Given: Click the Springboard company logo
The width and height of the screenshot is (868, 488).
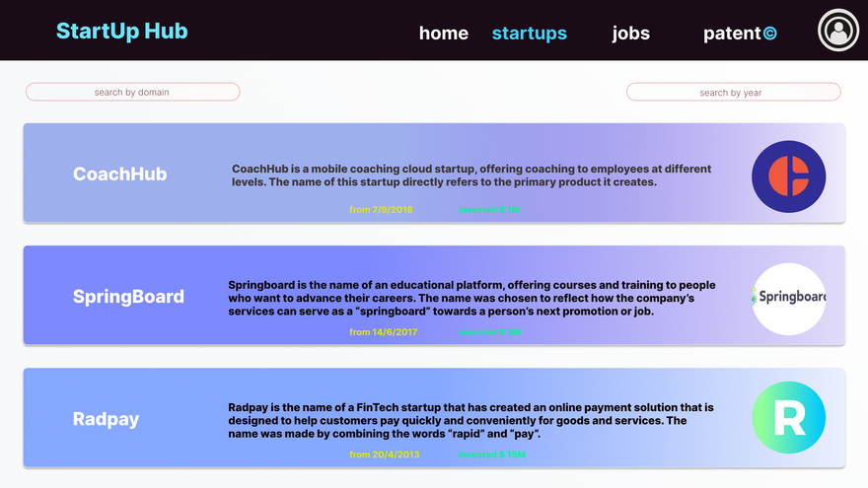Looking at the screenshot, I should (x=788, y=298).
